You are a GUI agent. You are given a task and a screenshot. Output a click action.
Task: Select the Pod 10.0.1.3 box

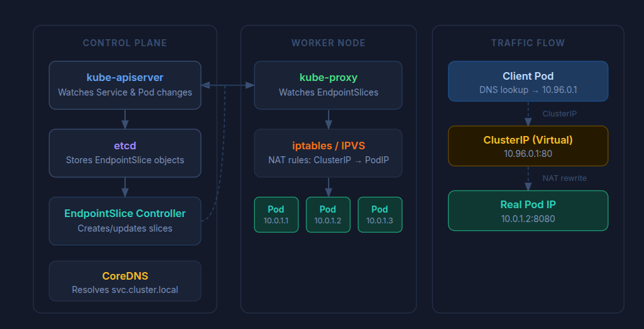[380, 214]
